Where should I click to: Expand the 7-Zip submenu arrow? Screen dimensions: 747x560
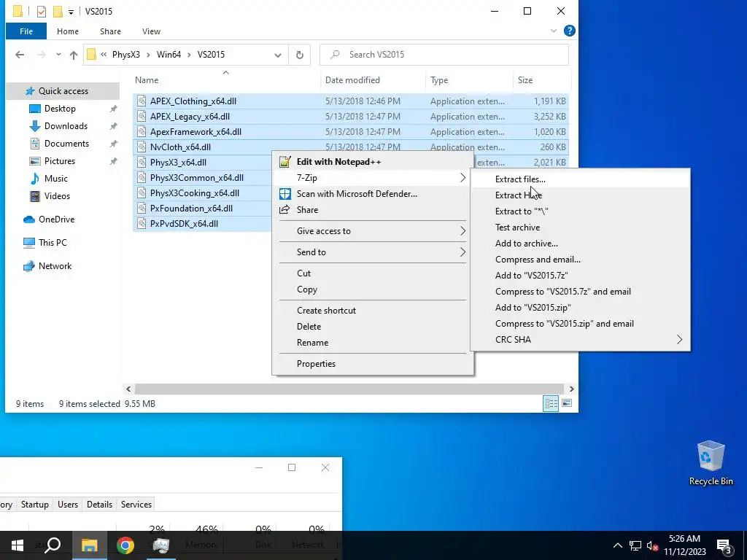[x=462, y=178]
